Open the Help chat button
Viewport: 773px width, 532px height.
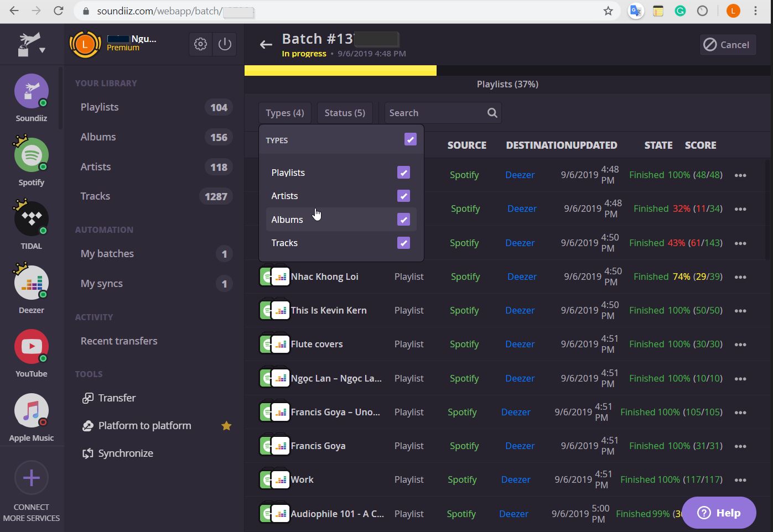[x=719, y=513]
